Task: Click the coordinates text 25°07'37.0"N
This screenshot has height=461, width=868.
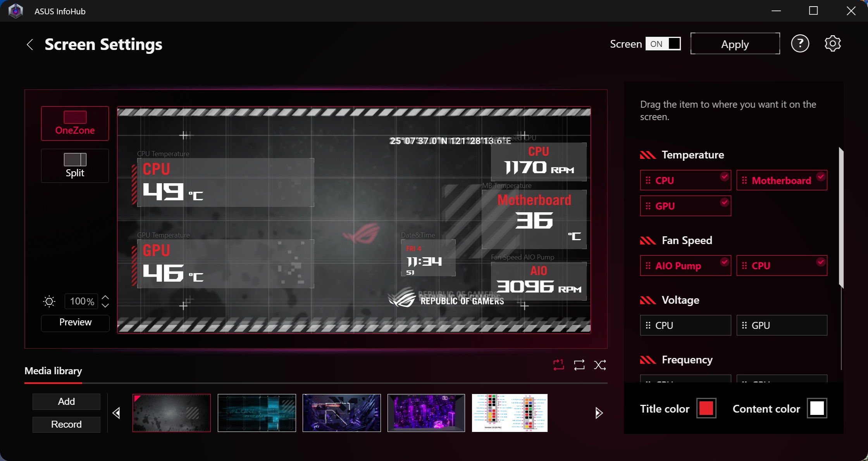Action: point(418,141)
